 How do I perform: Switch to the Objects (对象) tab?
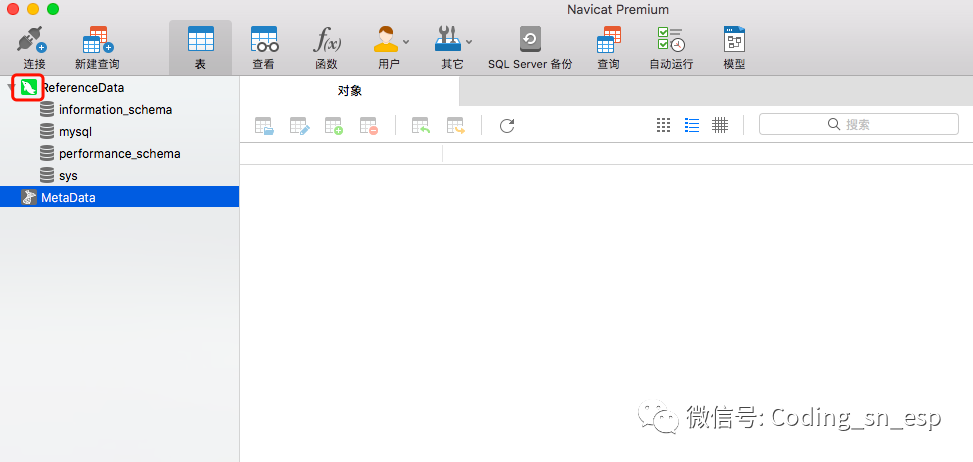(x=349, y=91)
